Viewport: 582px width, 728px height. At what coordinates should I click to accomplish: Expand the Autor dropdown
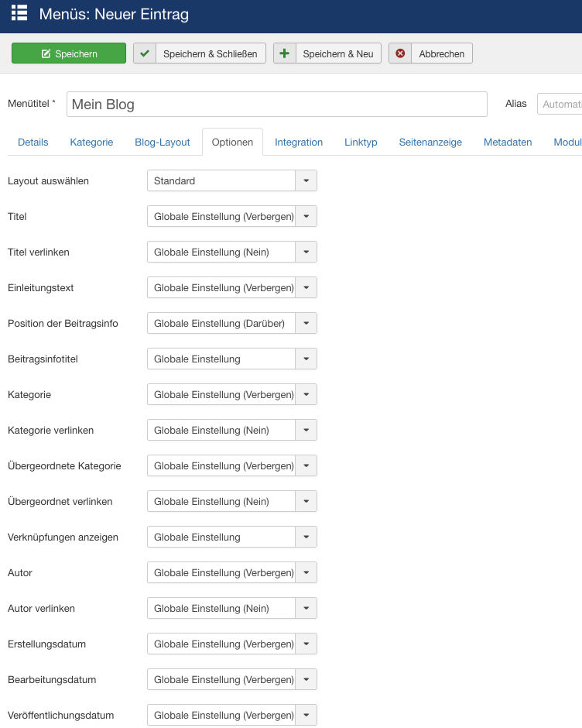[306, 572]
